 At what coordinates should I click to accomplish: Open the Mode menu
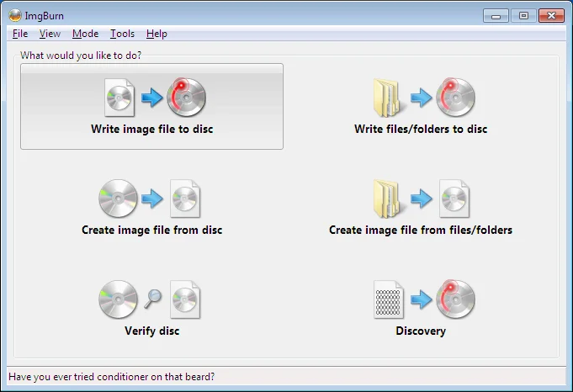pyautogui.click(x=85, y=34)
